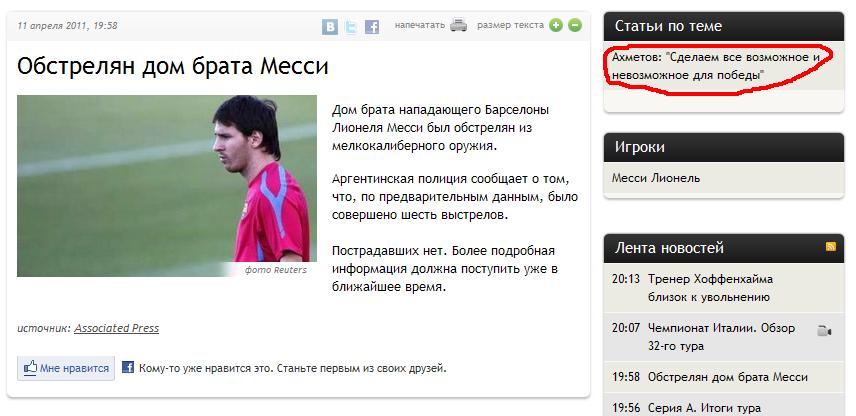Click the напечатать print text link

[x=420, y=25]
